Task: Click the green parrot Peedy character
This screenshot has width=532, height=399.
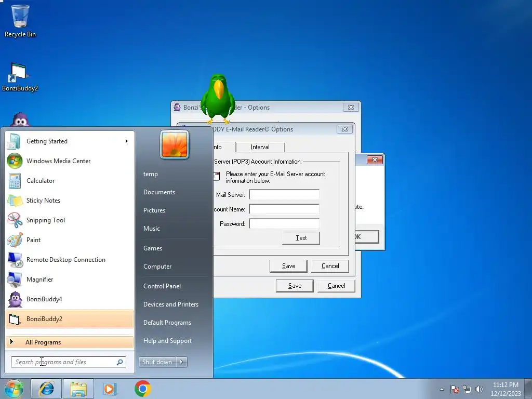Action: coord(218,99)
